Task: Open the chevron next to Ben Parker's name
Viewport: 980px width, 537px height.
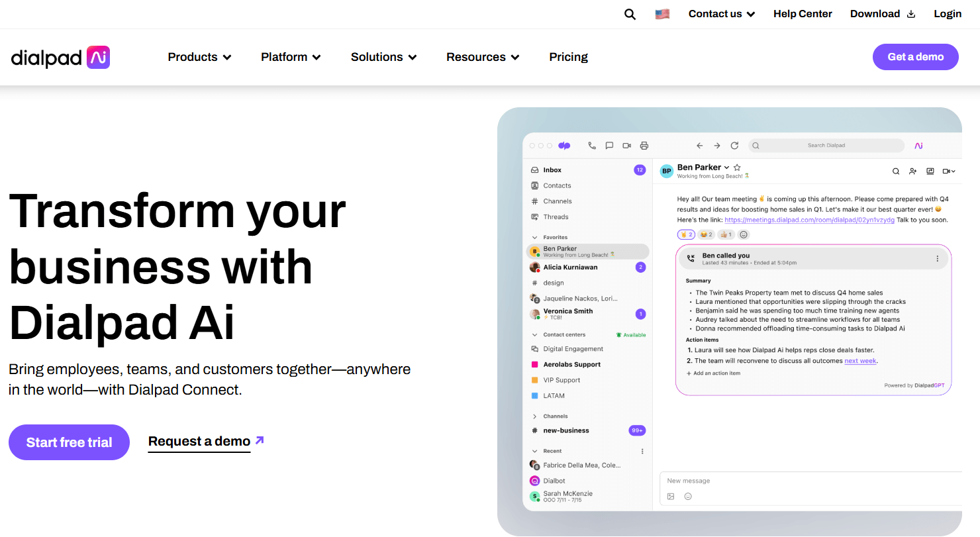Action: click(x=726, y=168)
